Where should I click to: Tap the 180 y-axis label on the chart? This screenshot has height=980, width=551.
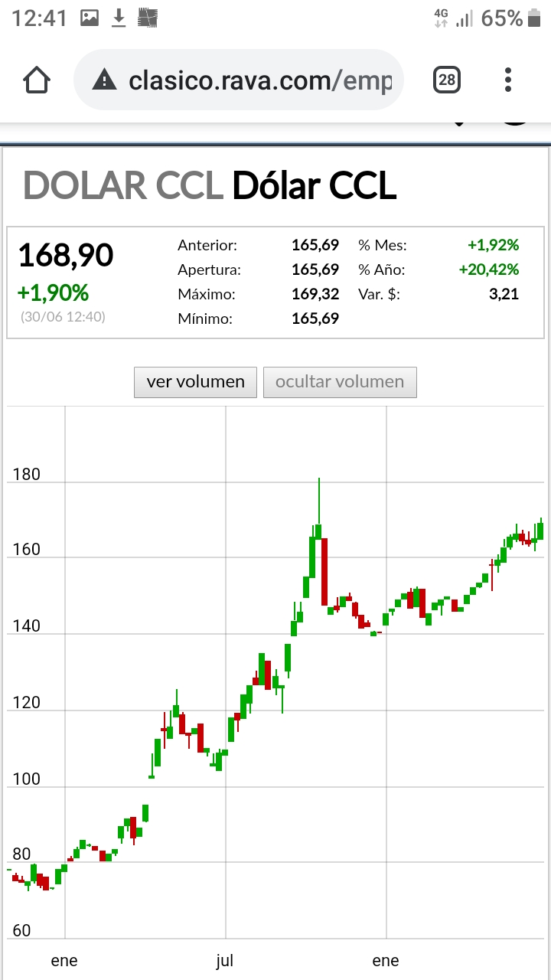point(26,475)
